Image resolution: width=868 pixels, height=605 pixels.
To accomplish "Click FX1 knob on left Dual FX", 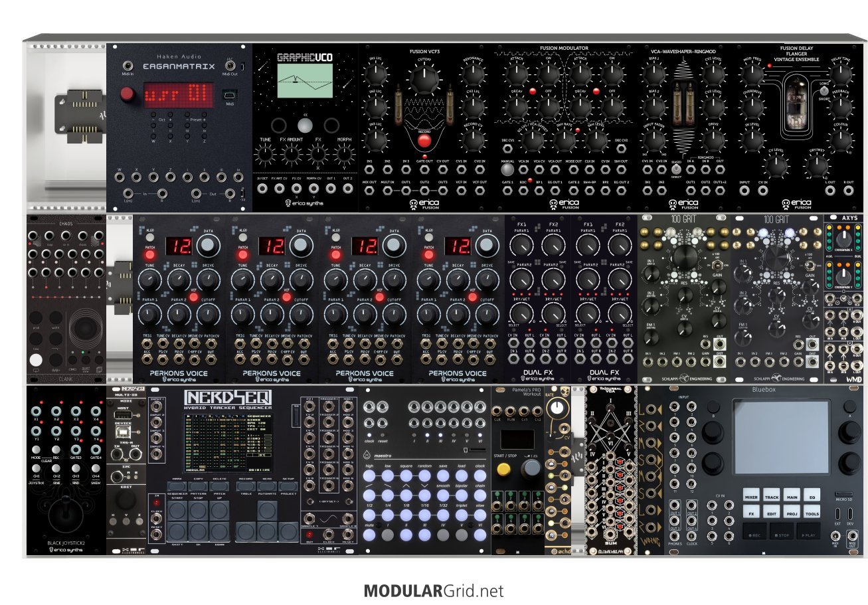I will coord(522,247).
